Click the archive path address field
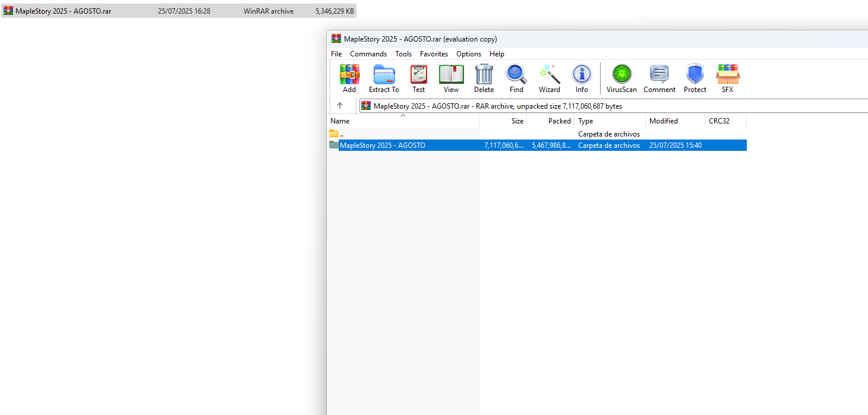The width and height of the screenshot is (868, 415). (x=613, y=106)
